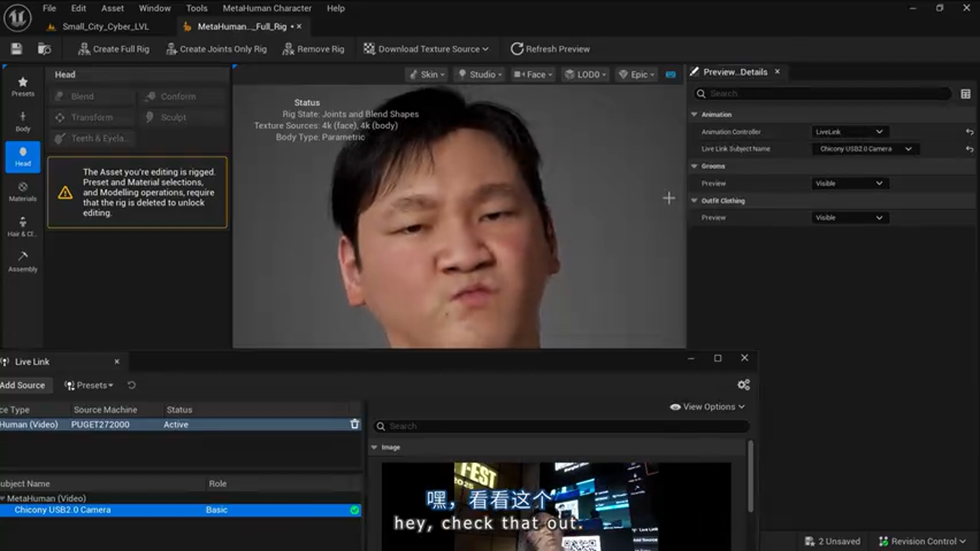The image size is (980, 551).
Task: Click the Refresh Preview button
Action: 550,48
